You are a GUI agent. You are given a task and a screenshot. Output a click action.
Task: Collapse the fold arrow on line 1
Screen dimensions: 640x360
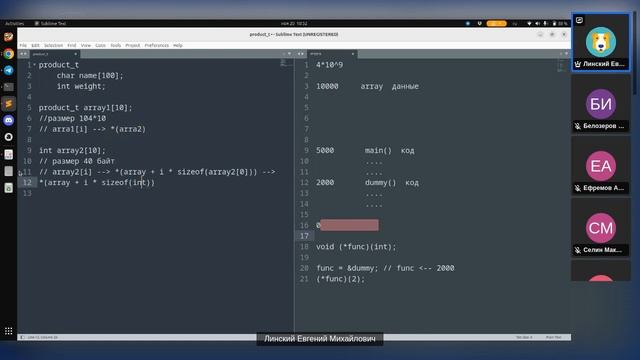click(35, 64)
